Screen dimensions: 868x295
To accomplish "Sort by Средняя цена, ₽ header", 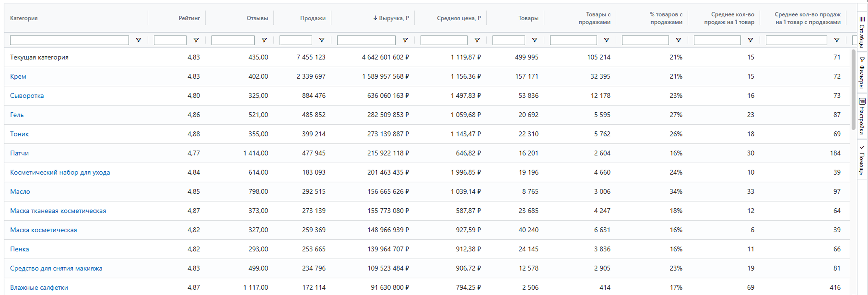I will coord(459,18).
